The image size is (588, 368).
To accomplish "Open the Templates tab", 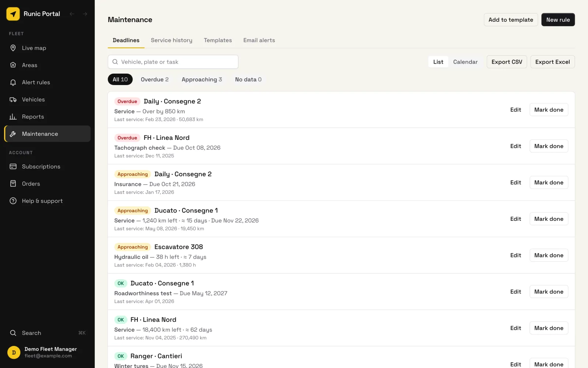I will tap(218, 40).
